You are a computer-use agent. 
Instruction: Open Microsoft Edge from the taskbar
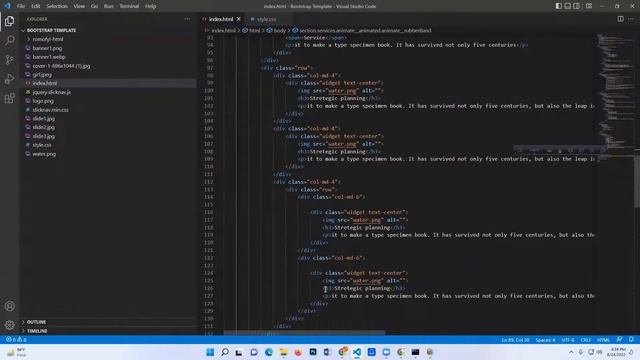[269, 352]
